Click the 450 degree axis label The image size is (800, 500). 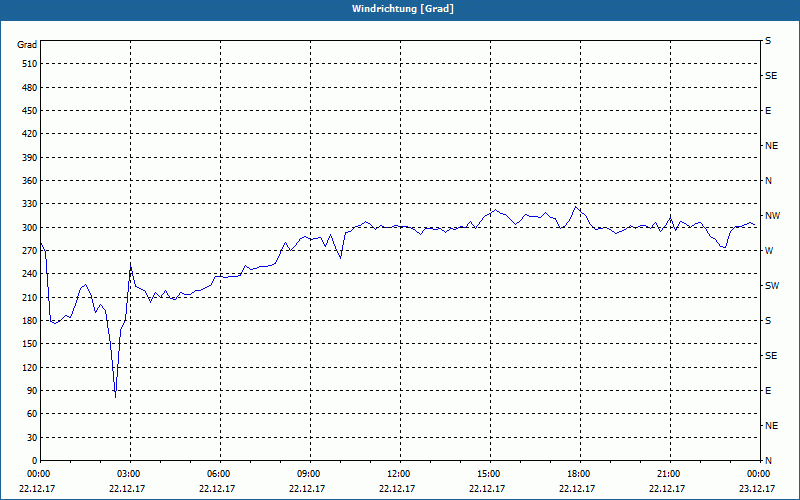(30, 111)
